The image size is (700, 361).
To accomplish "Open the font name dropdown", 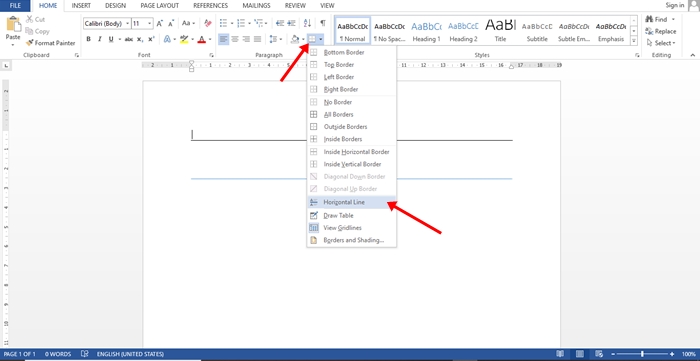I will [128, 23].
